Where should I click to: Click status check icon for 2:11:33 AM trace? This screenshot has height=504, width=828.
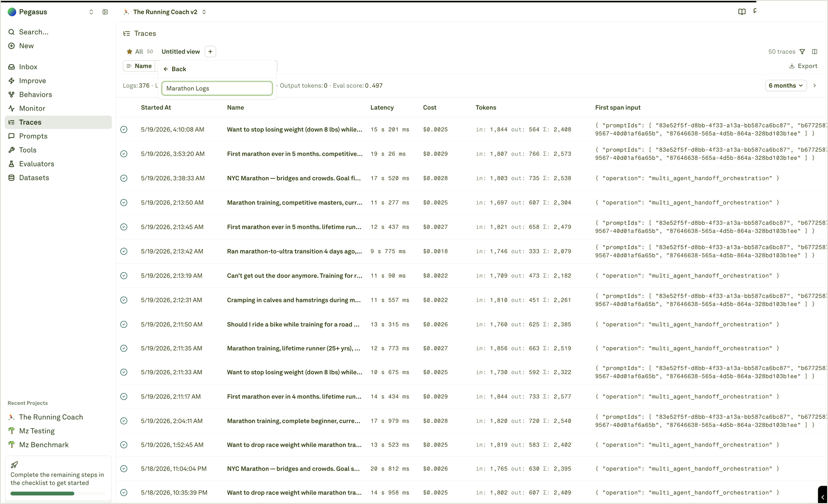pyautogui.click(x=124, y=372)
